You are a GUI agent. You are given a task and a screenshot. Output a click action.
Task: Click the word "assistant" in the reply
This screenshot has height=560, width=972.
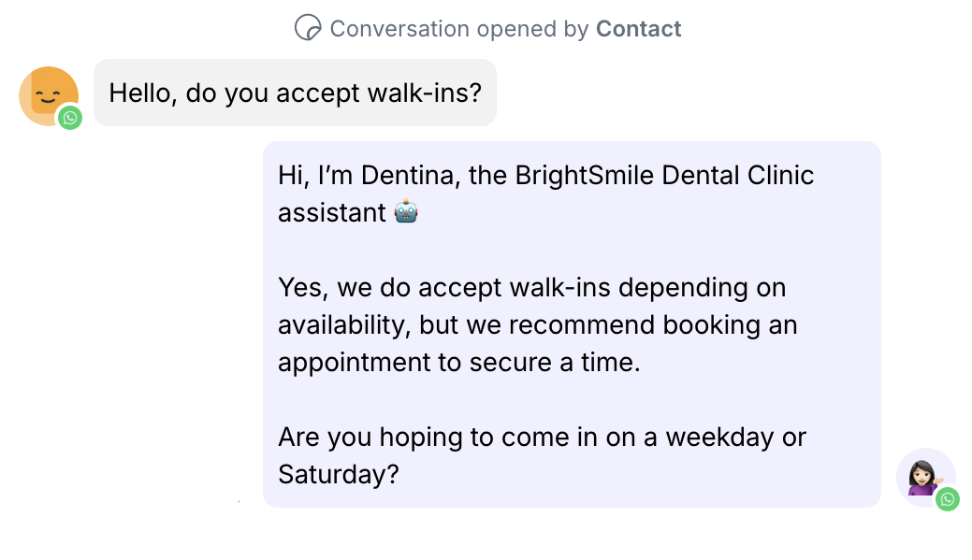coord(332,212)
